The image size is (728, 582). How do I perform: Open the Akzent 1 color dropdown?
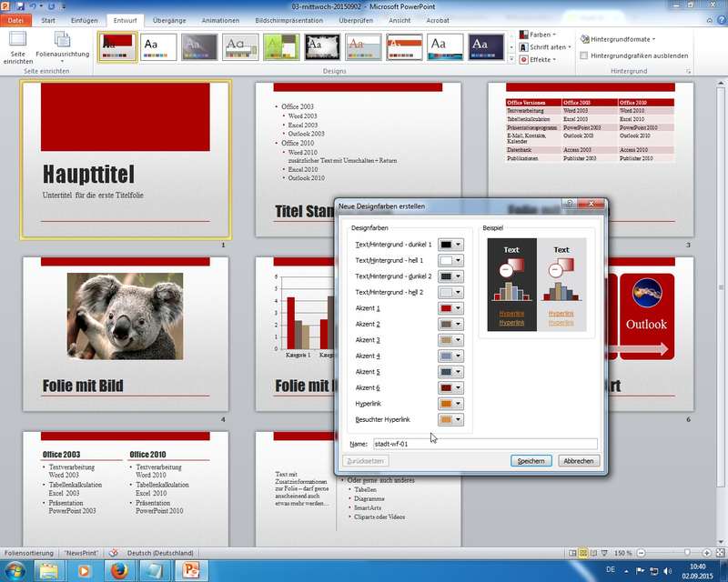pos(451,308)
